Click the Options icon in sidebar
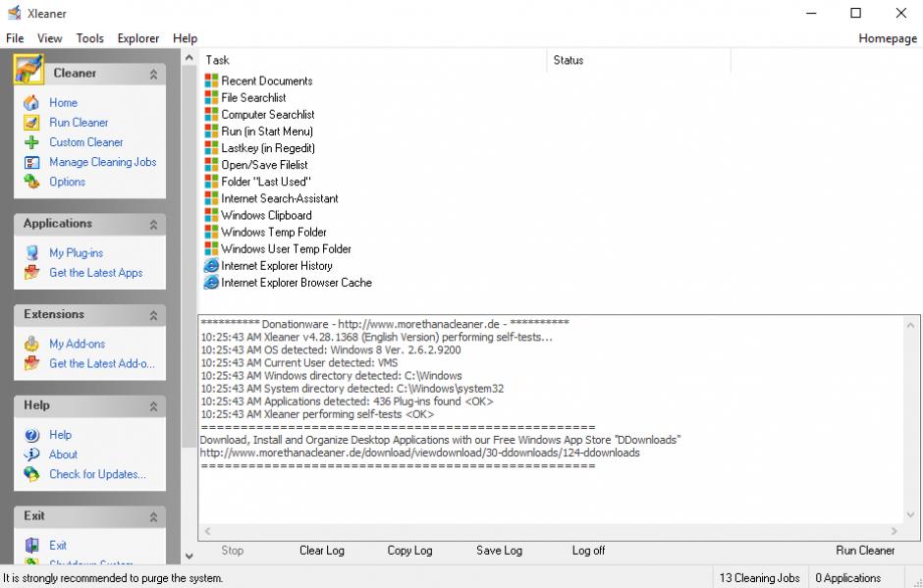 tap(31, 182)
